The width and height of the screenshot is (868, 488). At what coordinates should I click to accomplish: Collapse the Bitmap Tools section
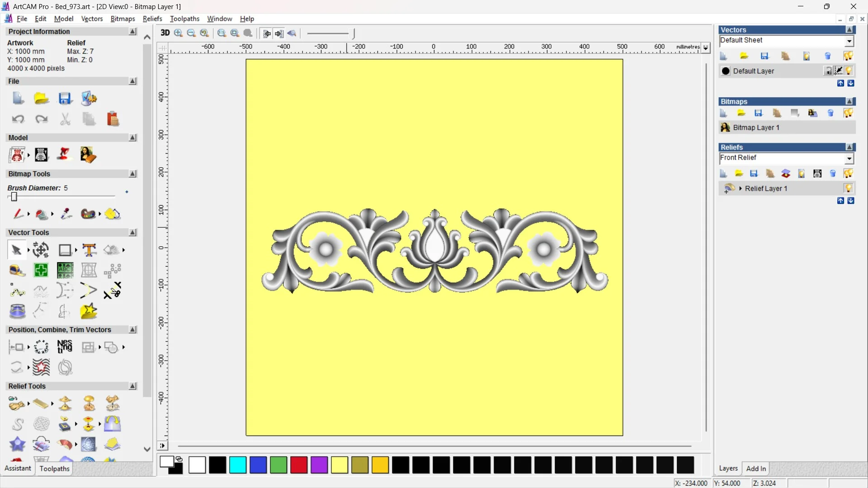click(132, 174)
